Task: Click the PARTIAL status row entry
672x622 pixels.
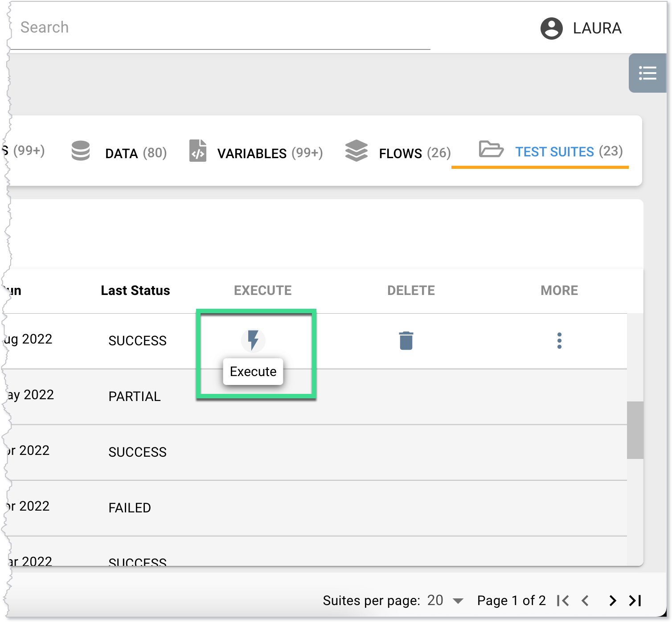Action: [135, 396]
